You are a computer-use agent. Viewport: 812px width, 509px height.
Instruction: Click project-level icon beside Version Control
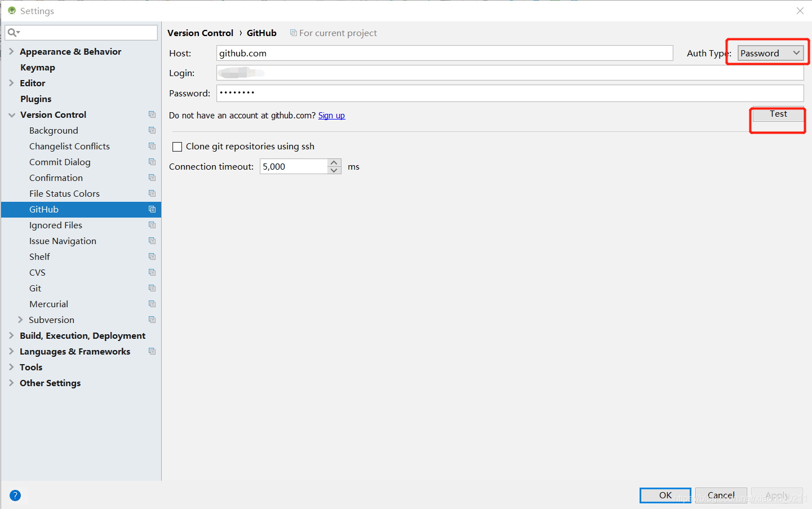pyautogui.click(x=152, y=114)
